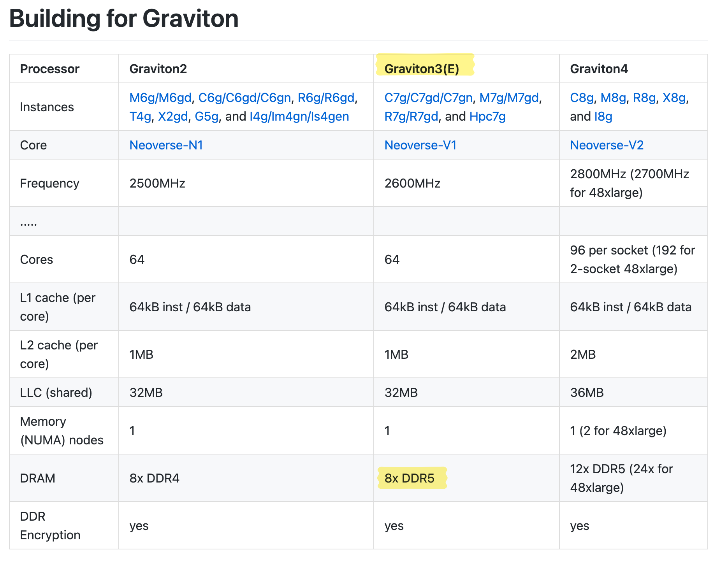Click the 'LLC (shared)' row label
Screen dimensions: 728x565
(56, 393)
